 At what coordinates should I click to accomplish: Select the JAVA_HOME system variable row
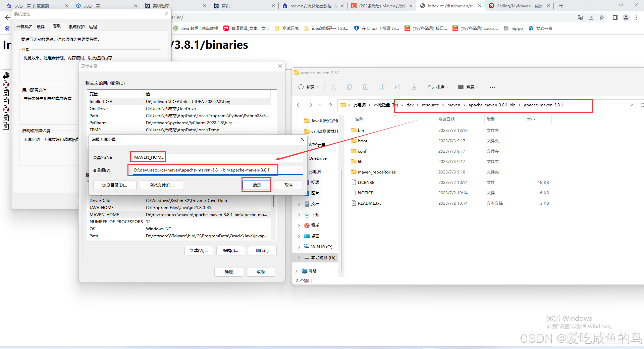coord(179,207)
